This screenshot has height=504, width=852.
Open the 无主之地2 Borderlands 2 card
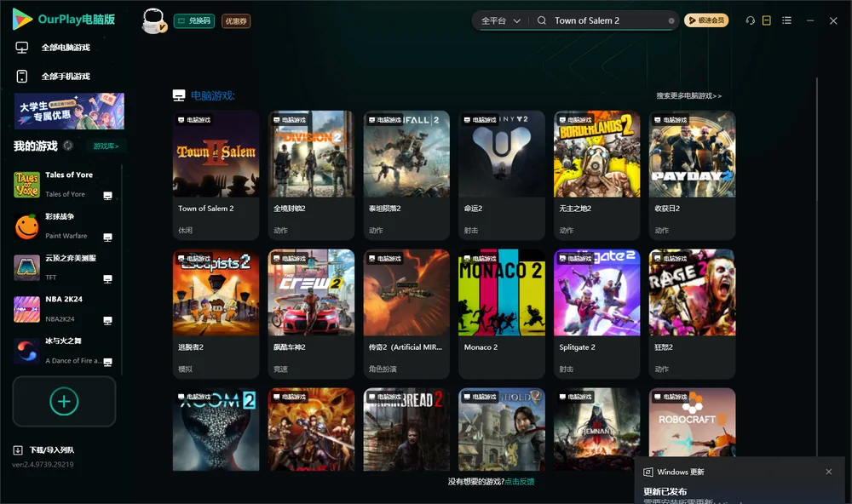click(596, 175)
